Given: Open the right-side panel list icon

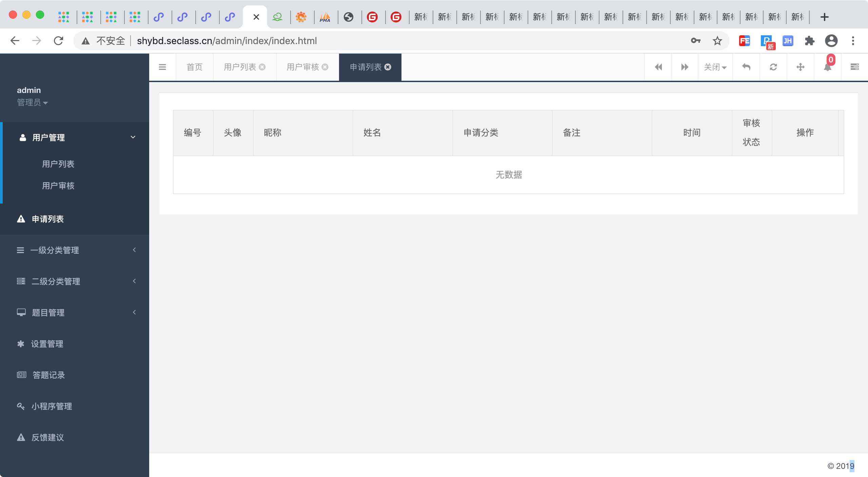Looking at the screenshot, I should (854, 67).
